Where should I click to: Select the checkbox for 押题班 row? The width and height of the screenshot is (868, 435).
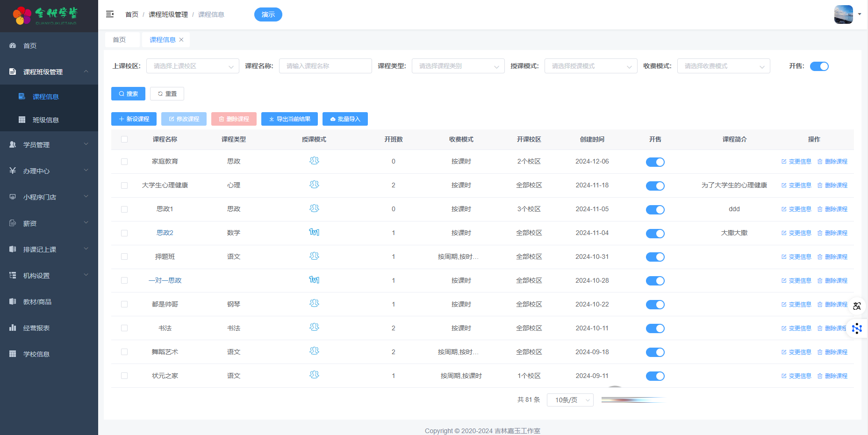click(x=124, y=257)
